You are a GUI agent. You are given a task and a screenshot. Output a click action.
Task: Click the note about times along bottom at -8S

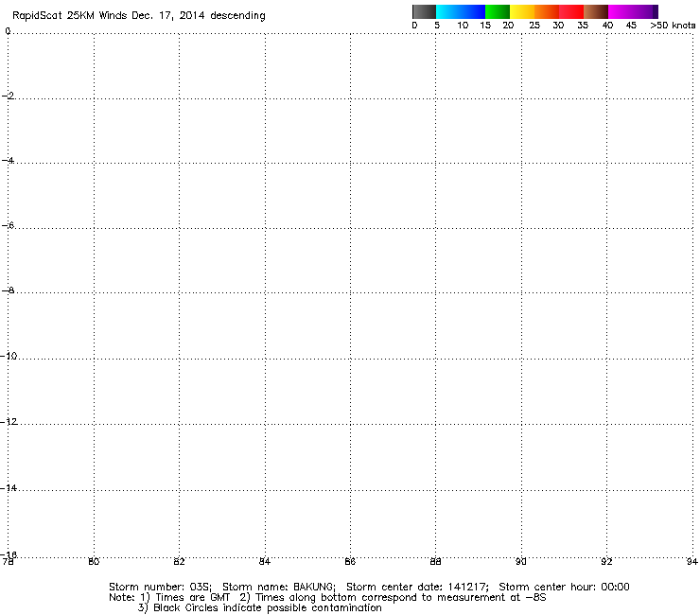[x=393, y=598]
